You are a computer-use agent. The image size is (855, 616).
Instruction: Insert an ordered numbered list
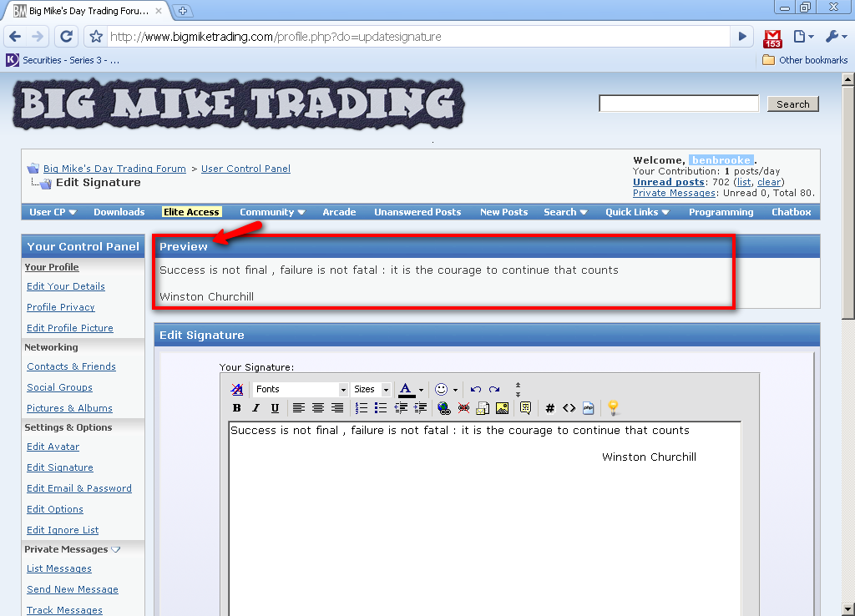361,408
